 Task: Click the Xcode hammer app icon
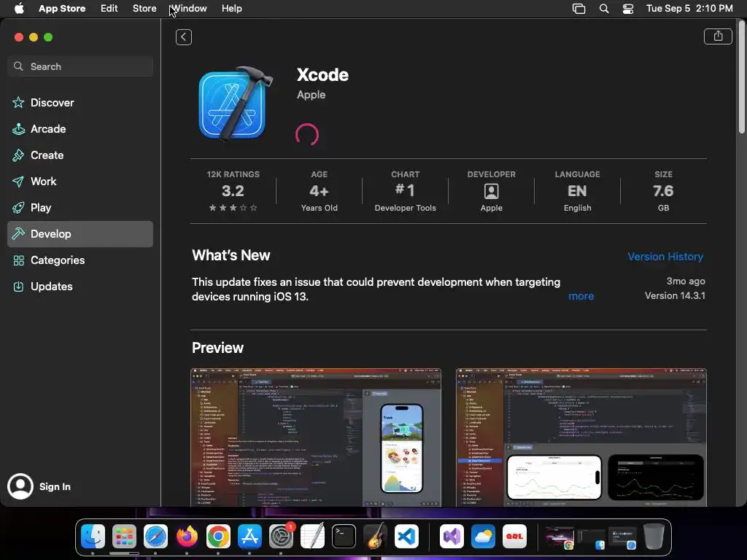[236, 104]
